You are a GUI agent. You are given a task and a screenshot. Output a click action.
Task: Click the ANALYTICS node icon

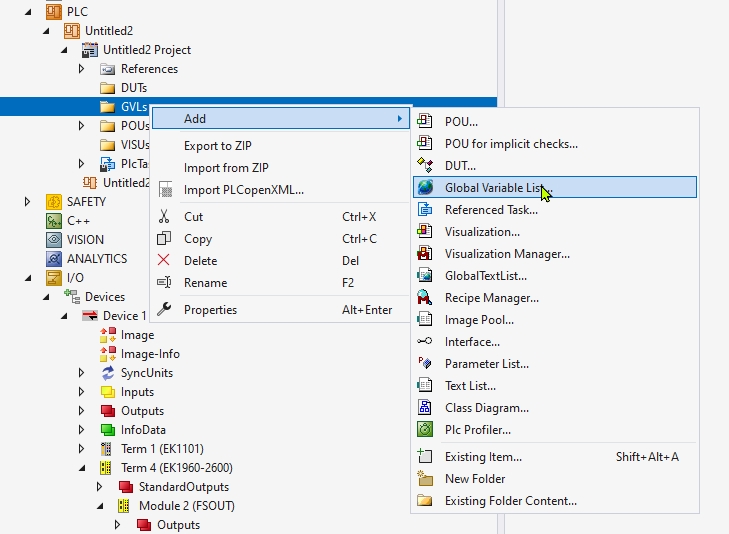coord(54,259)
